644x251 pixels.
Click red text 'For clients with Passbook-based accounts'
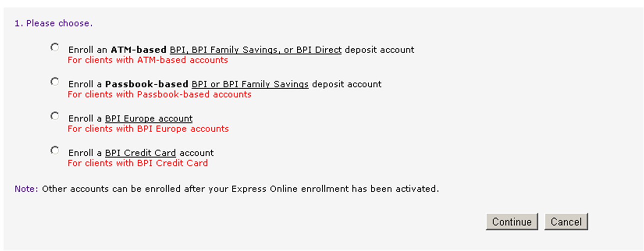(159, 94)
